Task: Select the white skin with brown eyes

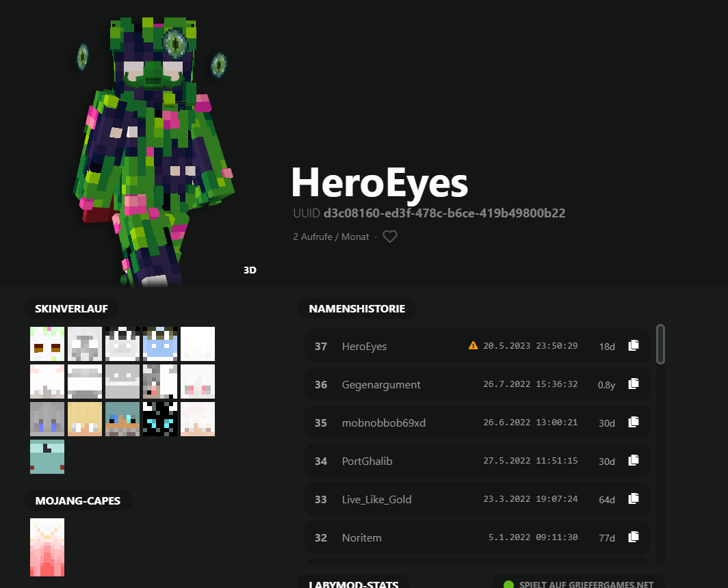Action: point(47,344)
